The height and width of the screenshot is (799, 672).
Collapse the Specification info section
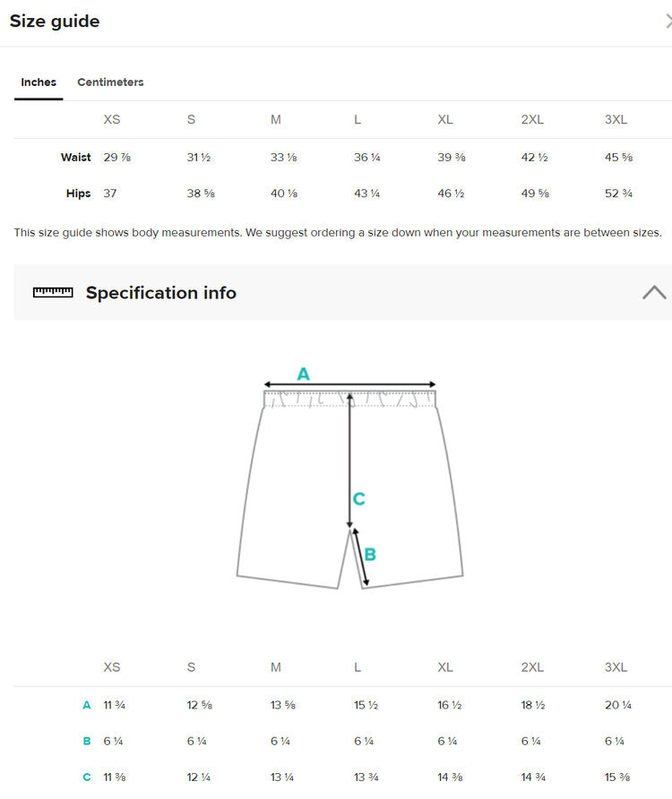[x=654, y=292]
